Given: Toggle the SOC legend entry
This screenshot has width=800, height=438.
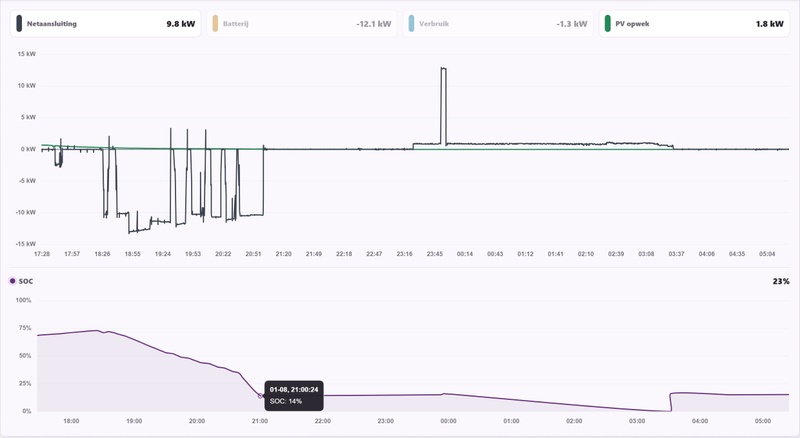Looking at the screenshot, I should [x=21, y=281].
